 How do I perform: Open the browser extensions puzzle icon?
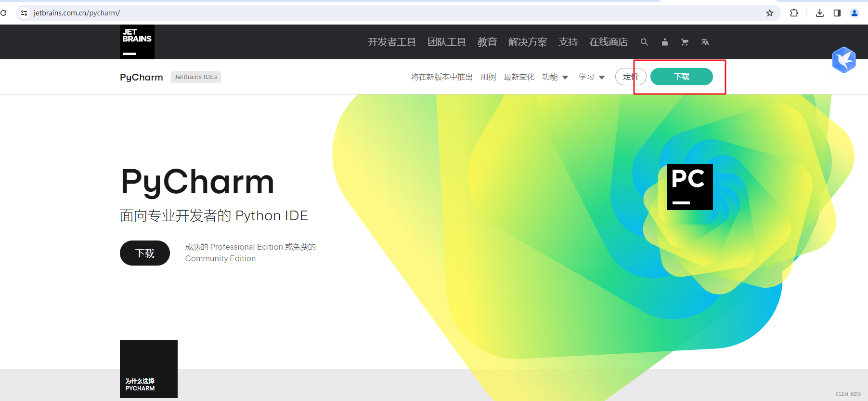tap(794, 13)
